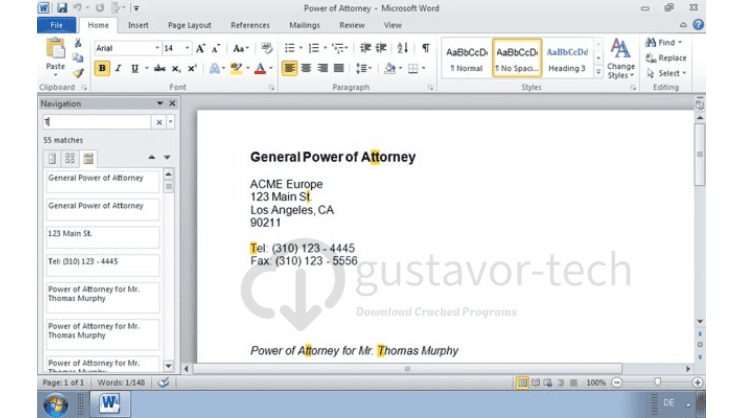Click the Cut scissors icon

[x=78, y=43]
